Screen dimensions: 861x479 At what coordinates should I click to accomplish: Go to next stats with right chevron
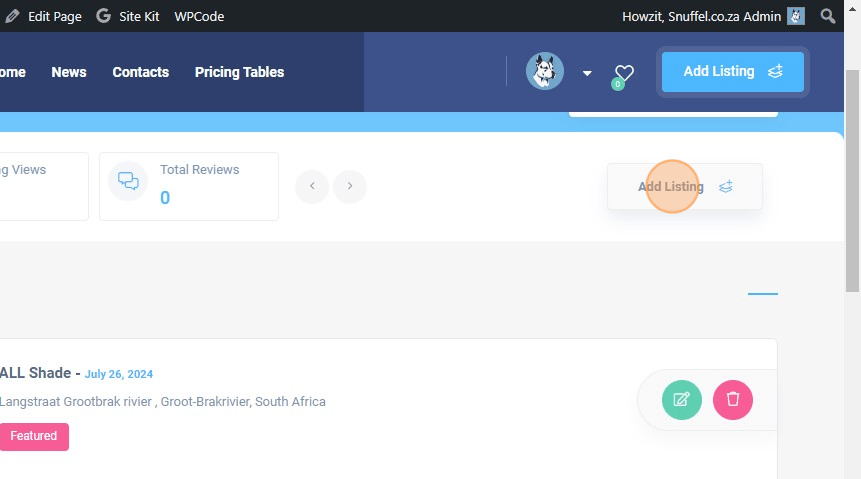350,186
